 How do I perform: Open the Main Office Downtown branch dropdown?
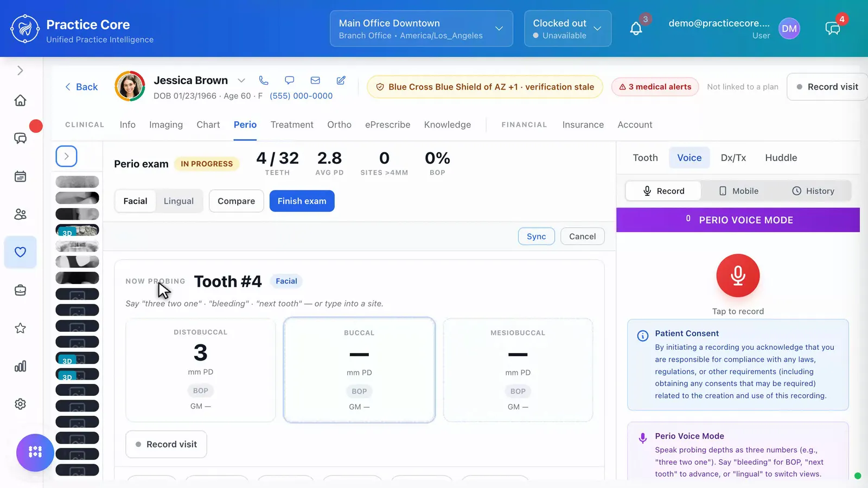click(422, 29)
